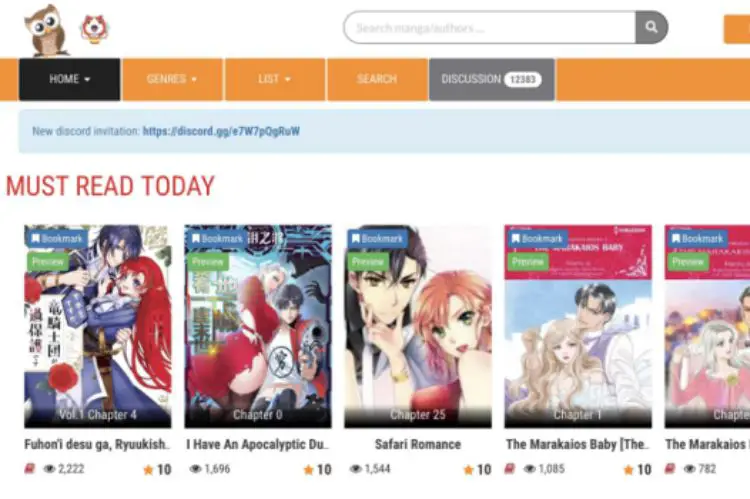Click the red book icon under Fuhon'i
The height and width of the screenshot is (499, 750).
(x=30, y=468)
